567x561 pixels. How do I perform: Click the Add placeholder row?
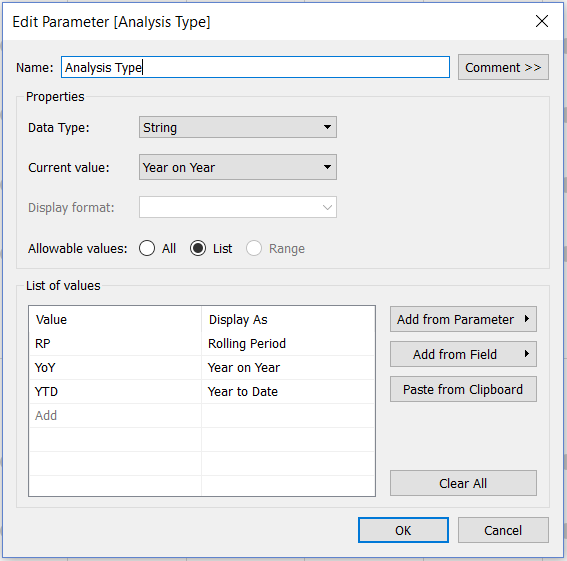(x=115, y=416)
